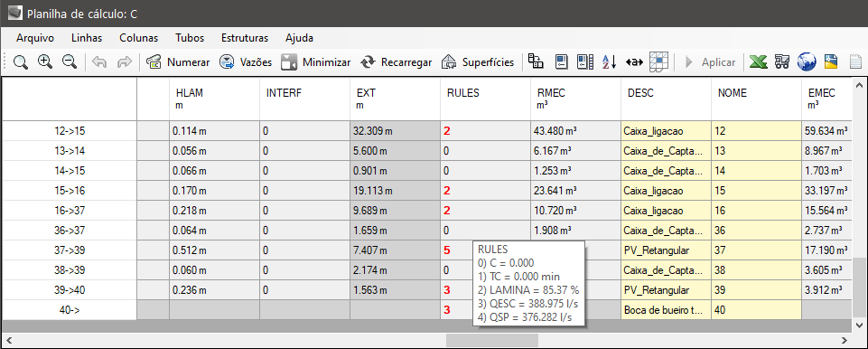This screenshot has width=868, height=349.
Task: Click the horizontal scrollbar right arrow
Action: coord(845,340)
